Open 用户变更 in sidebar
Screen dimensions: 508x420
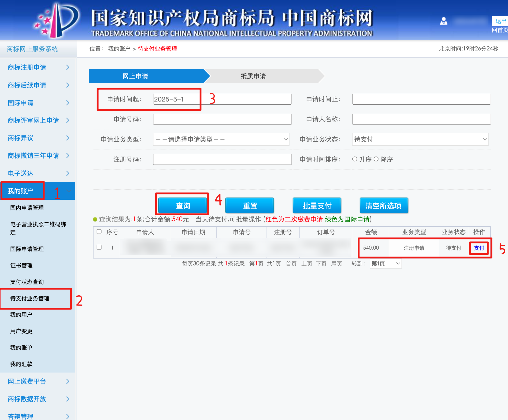coord(21,331)
